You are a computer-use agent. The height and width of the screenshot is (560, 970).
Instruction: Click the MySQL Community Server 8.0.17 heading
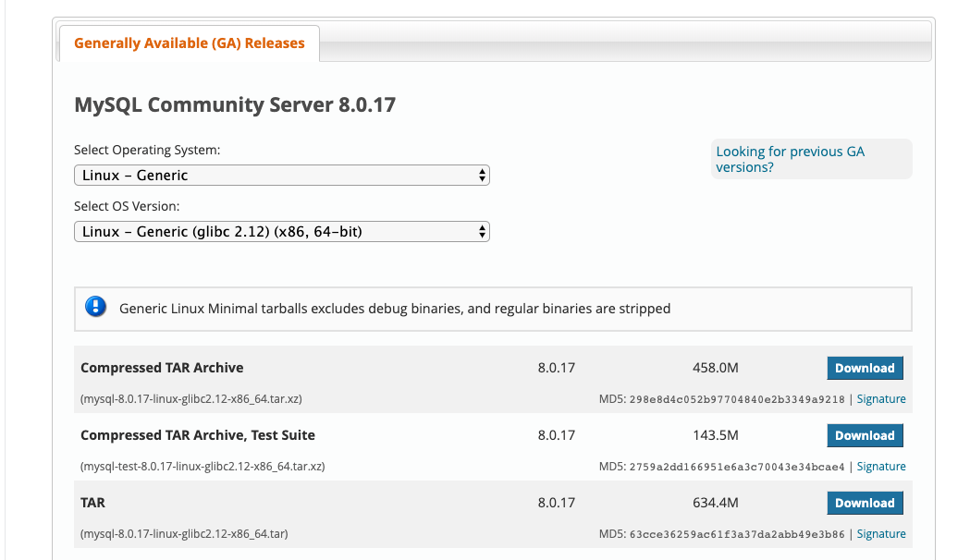coord(235,104)
